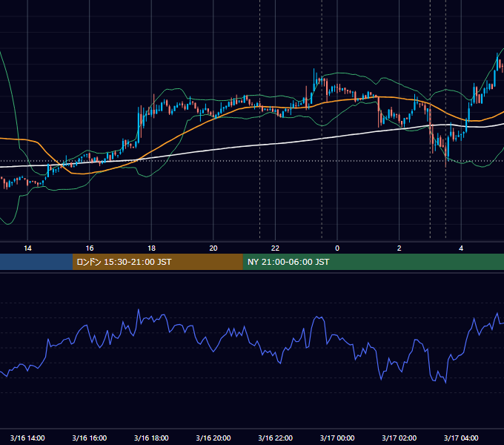Click the 3/16 16:00 time label

pyautogui.click(x=90, y=438)
